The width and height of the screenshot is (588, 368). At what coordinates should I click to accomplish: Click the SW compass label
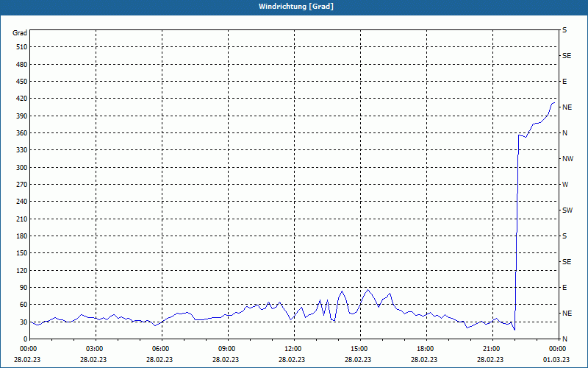567,210
